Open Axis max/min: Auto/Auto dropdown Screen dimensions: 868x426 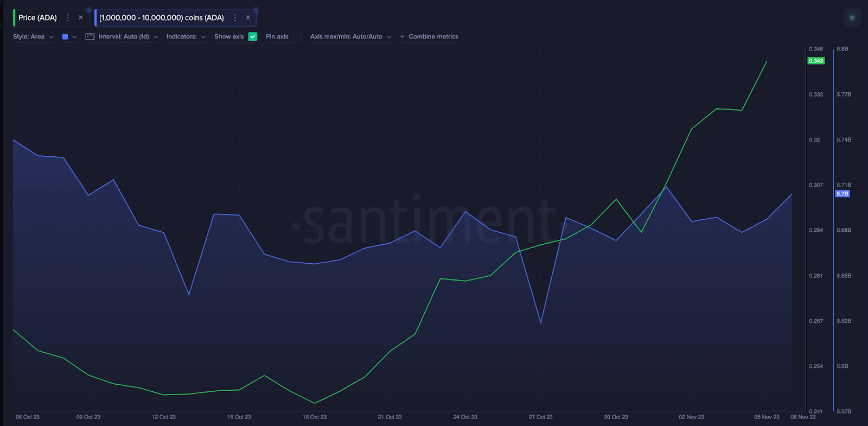click(350, 37)
